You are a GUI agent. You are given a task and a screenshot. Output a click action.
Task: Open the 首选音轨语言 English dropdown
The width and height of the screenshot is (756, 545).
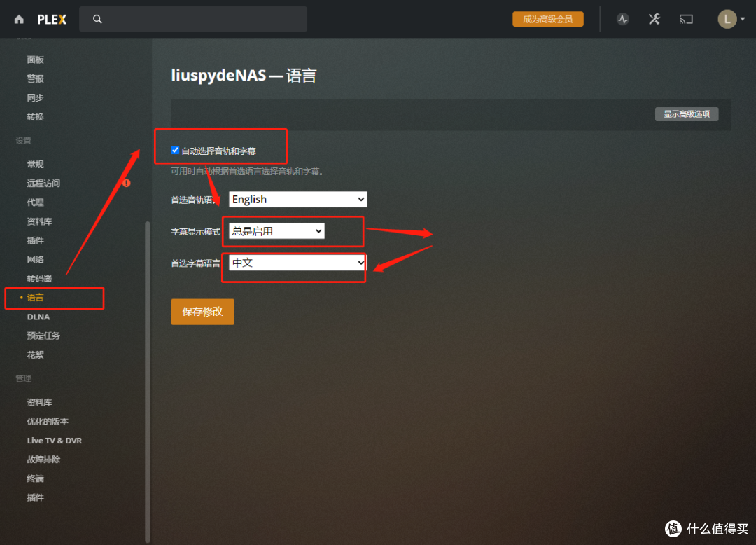298,199
